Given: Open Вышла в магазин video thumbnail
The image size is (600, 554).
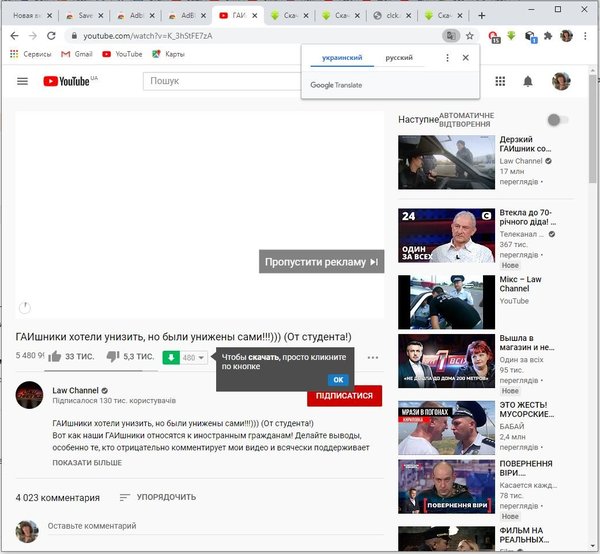Looking at the screenshot, I should click(x=447, y=361).
